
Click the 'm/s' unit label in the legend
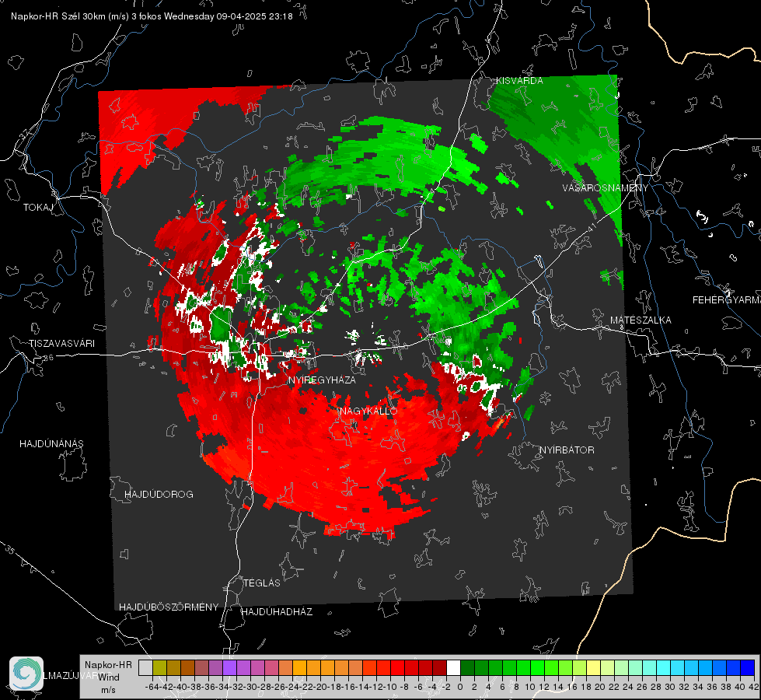click(108, 690)
